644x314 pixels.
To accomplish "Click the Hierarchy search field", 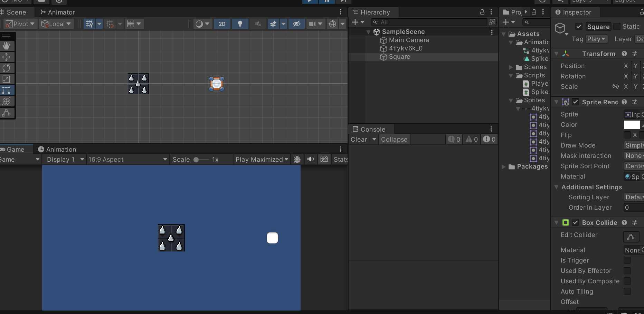I will (x=429, y=22).
